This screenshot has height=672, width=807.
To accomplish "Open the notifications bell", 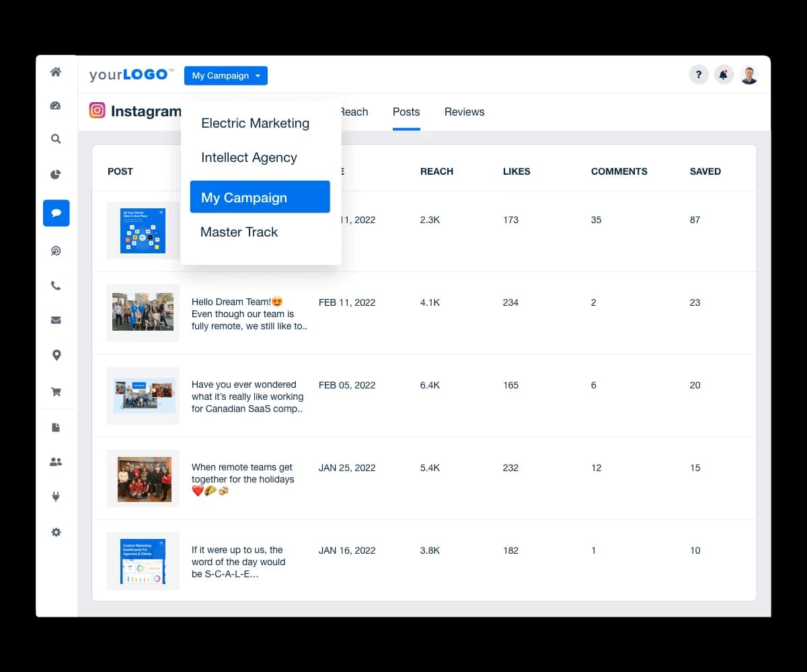I will 723,75.
